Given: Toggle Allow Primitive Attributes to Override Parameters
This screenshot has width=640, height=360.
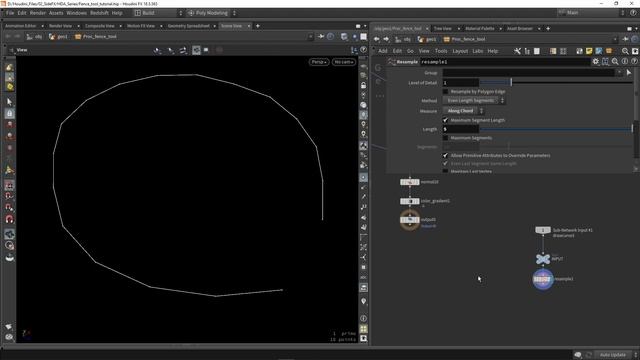Looking at the screenshot, I should pyautogui.click(x=446, y=156).
